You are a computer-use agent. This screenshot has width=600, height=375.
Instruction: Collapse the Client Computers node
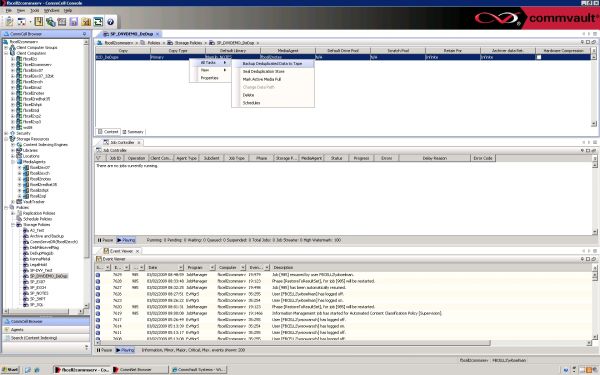(6, 53)
